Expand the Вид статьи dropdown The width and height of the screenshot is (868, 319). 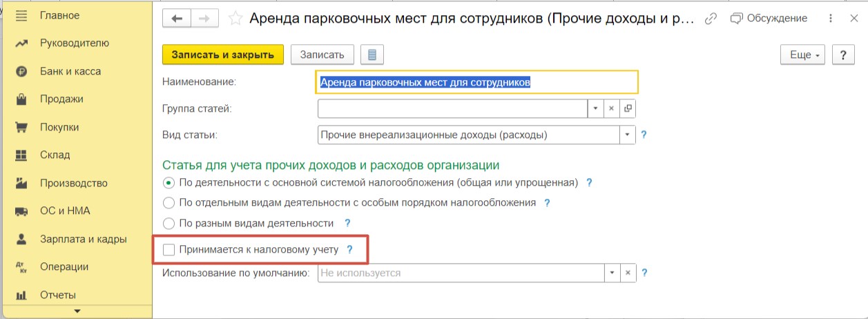[x=628, y=135]
